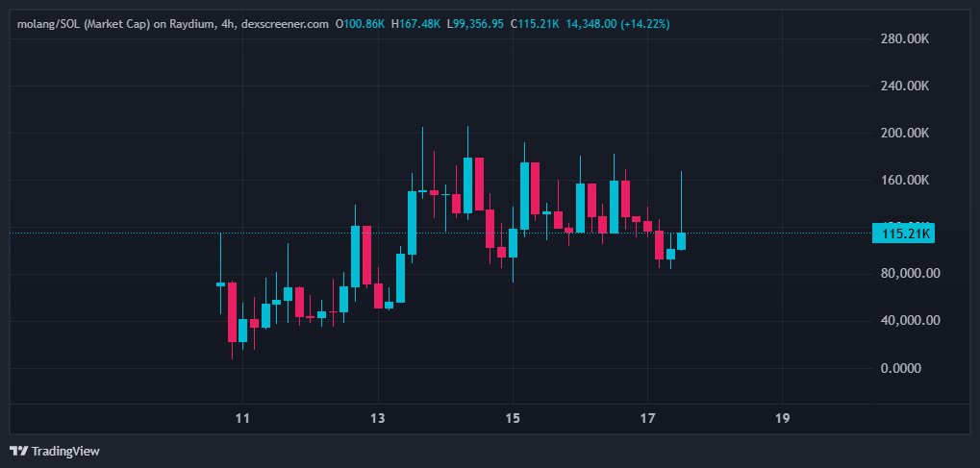Click the 160.00K price axis label
The height and width of the screenshot is (468, 980).
pos(905,180)
